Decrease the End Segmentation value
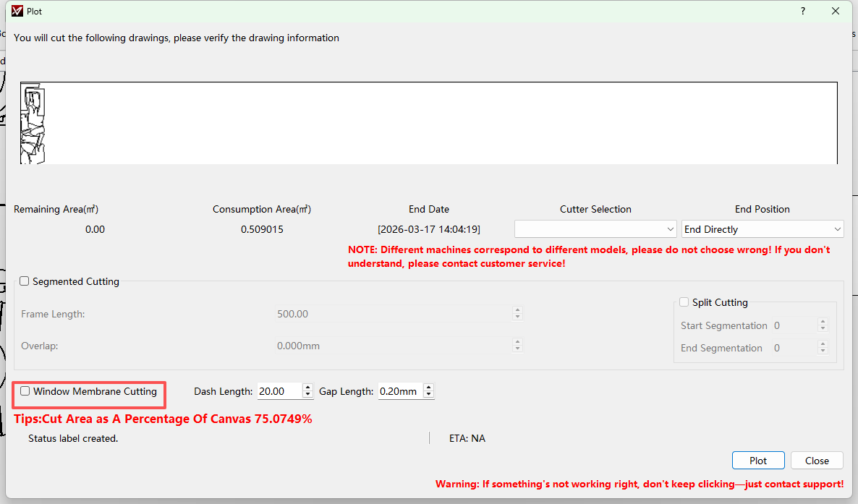The image size is (858, 504). pos(823,351)
